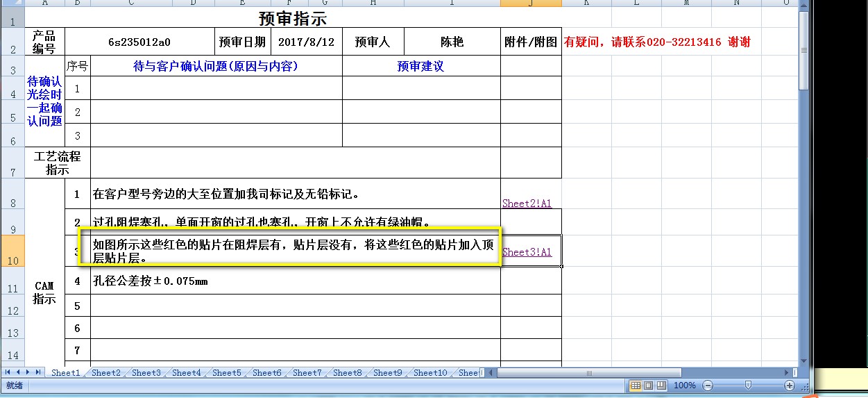Select the 产品编号 label cell

[44, 42]
